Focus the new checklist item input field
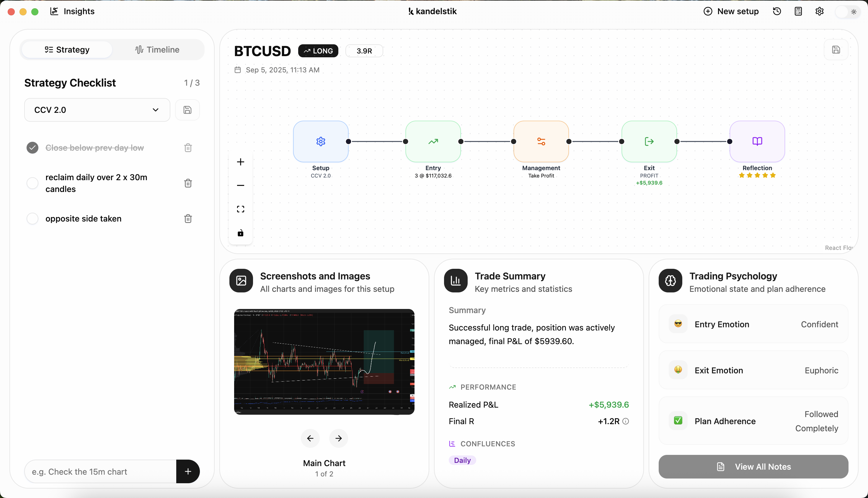This screenshot has height=498, width=868. point(100,471)
